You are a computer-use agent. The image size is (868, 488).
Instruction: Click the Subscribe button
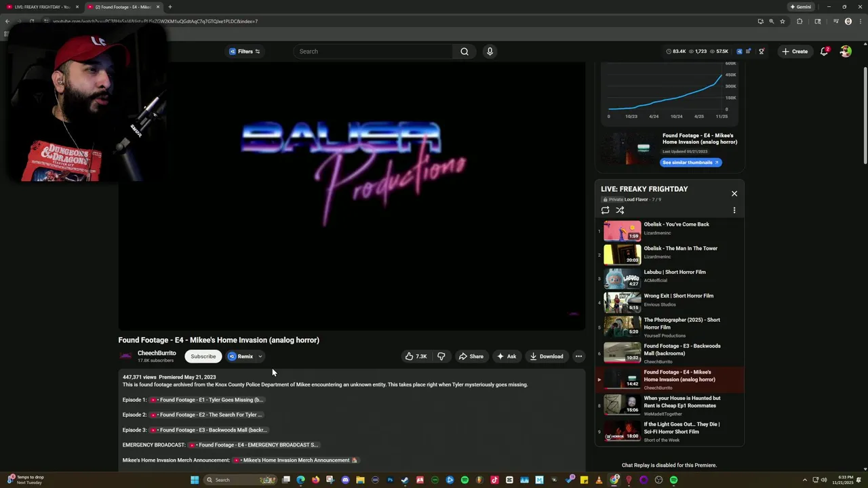point(203,357)
